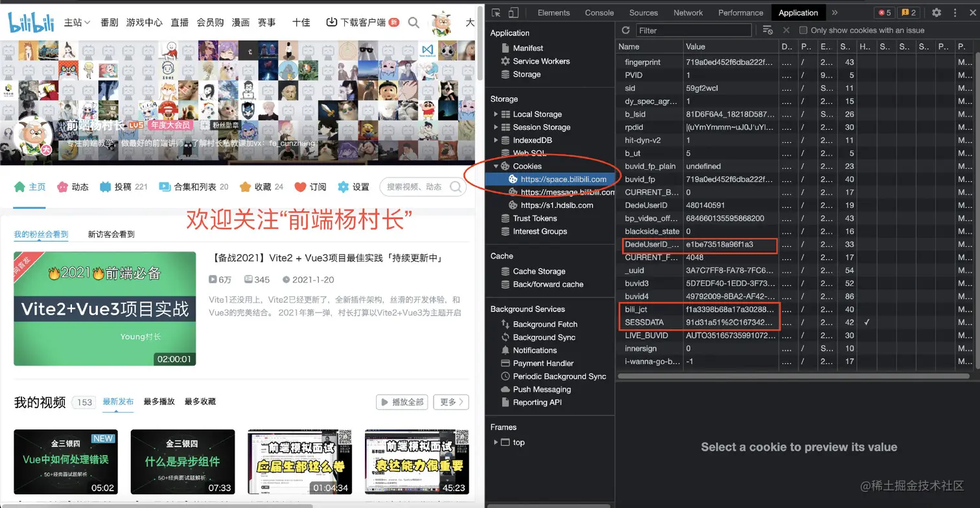The height and width of the screenshot is (508, 980).
Task: Select the bili_jct cookie row
Action: [x=794, y=309]
